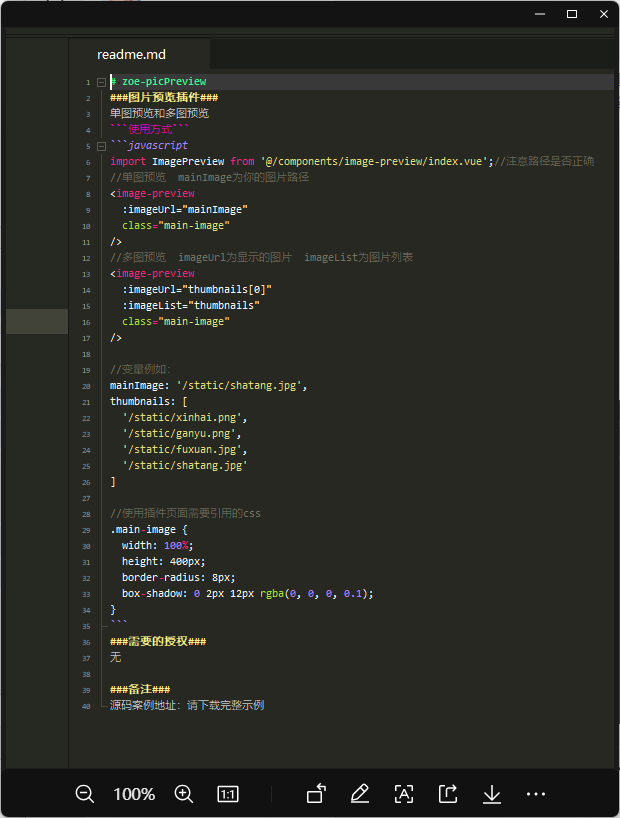This screenshot has width=620, height=818.
Task: Close the image viewer window
Action: coord(604,14)
